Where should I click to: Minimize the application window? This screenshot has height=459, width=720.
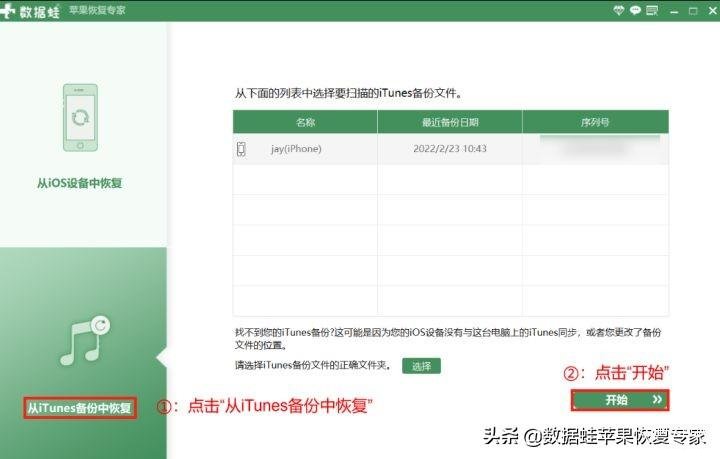pyautogui.click(x=674, y=11)
